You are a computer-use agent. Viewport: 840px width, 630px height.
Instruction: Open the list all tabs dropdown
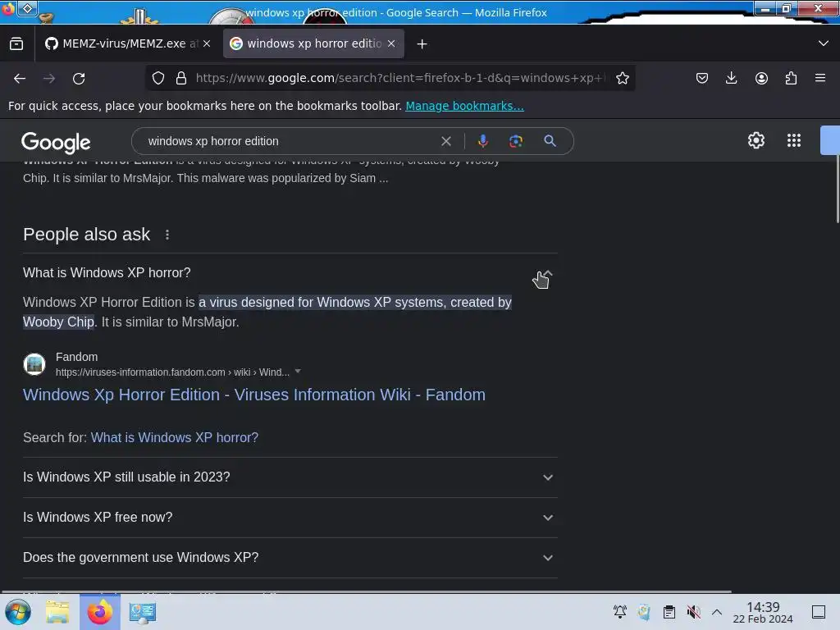pos(824,44)
